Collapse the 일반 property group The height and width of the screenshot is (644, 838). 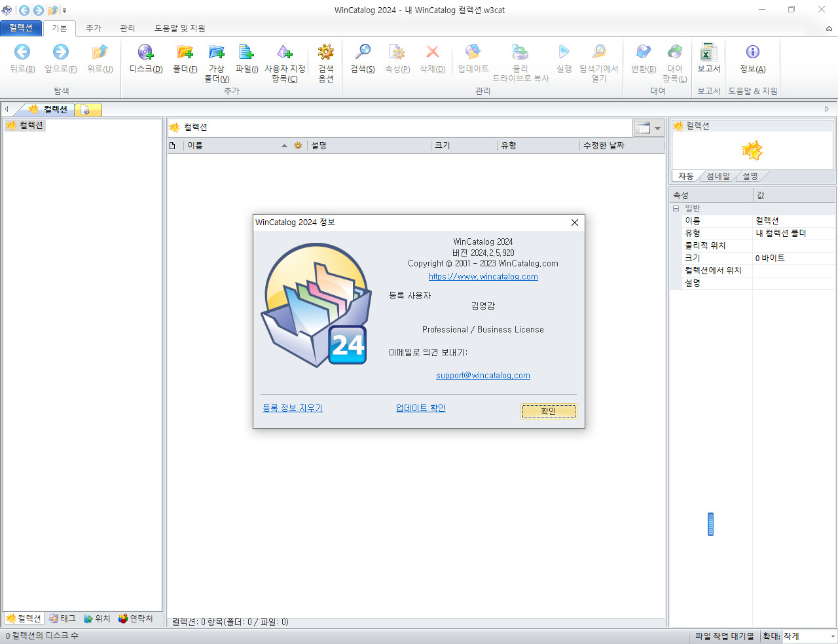(x=676, y=208)
